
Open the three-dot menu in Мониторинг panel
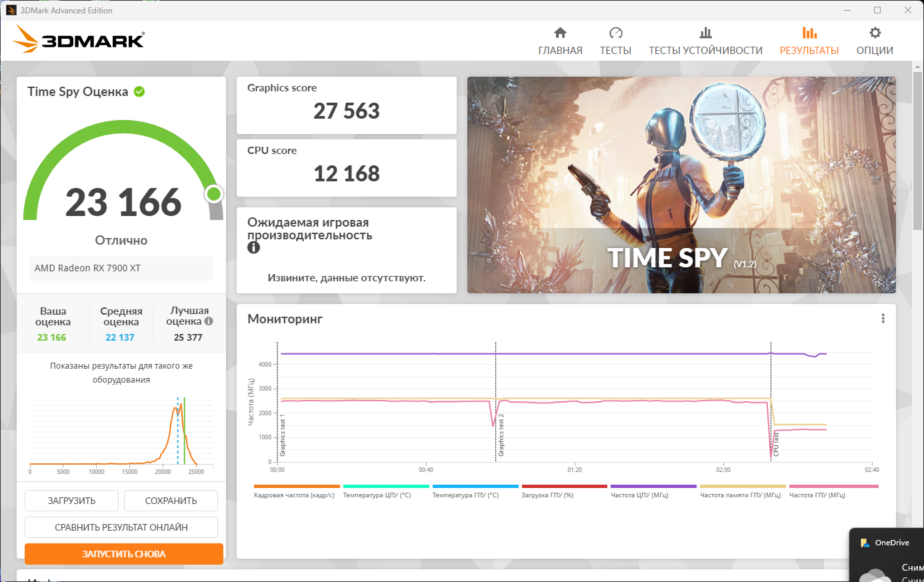pyautogui.click(x=883, y=319)
